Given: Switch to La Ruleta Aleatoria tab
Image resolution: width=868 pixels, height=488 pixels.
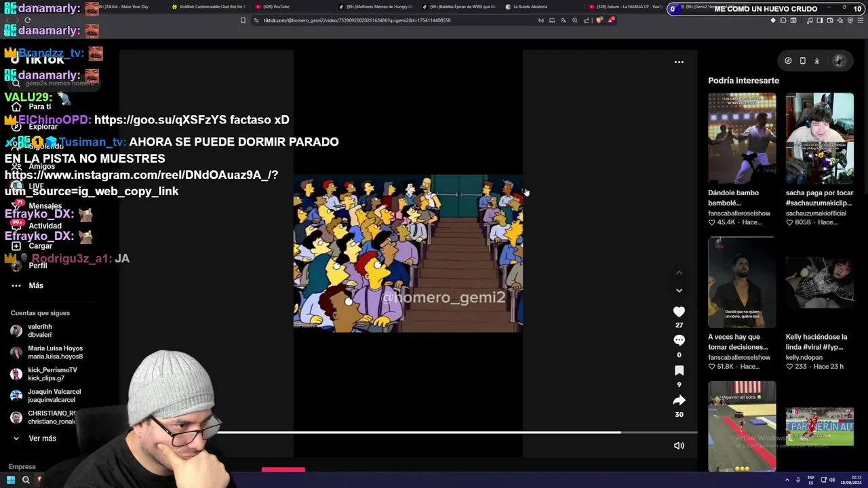Looking at the screenshot, I should (x=542, y=7).
